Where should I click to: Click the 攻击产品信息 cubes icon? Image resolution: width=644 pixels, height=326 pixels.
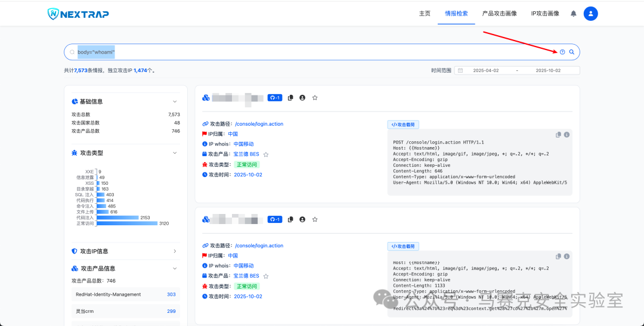point(75,268)
